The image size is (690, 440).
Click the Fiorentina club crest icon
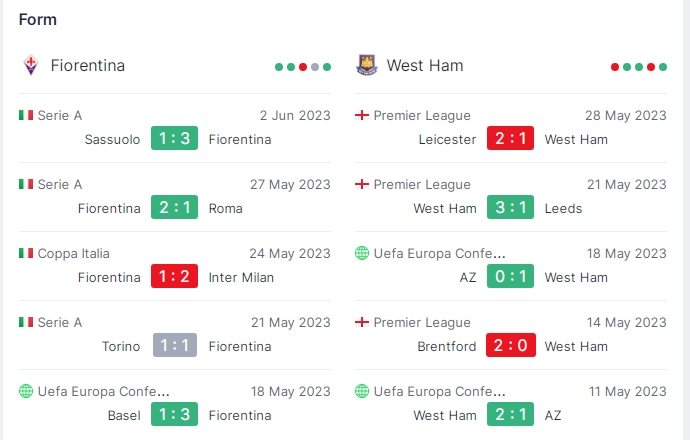(31, 65)
